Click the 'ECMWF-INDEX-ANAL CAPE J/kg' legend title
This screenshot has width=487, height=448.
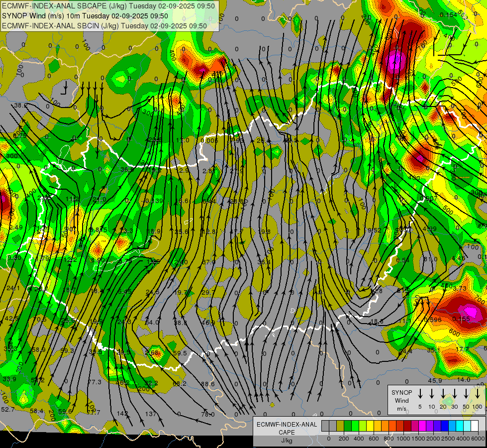287,432
